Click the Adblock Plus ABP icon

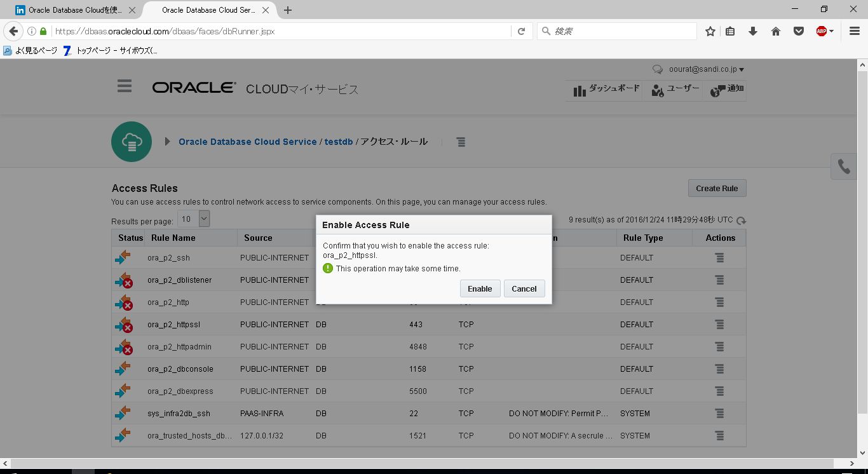[821, 31]
